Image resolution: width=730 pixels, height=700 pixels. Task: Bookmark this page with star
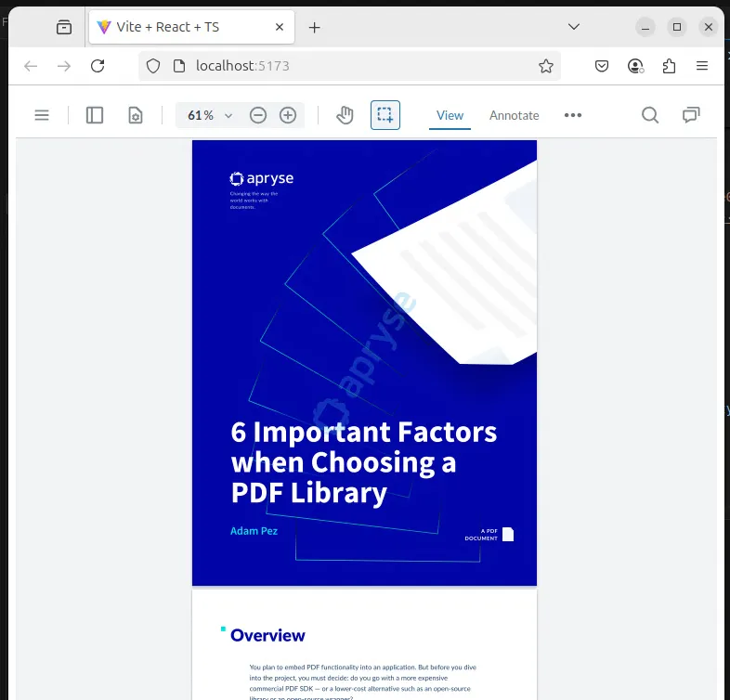click(545, 66)
